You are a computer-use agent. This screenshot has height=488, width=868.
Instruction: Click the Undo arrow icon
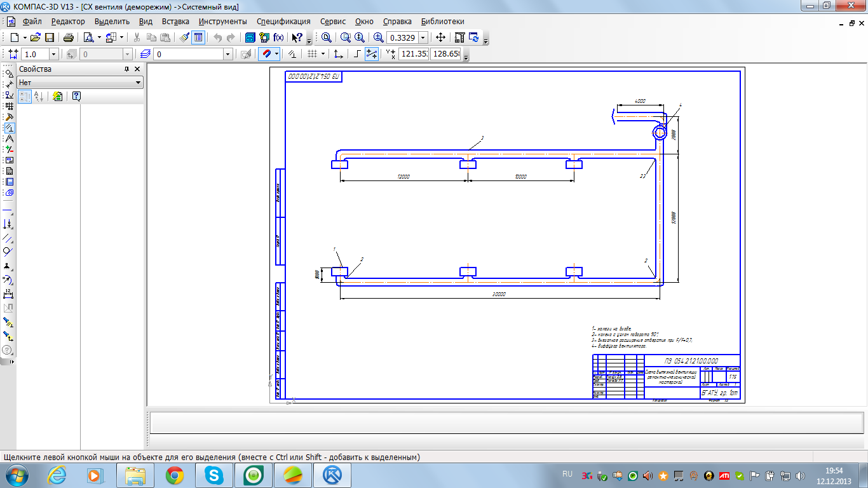click(x=217, y=37)
